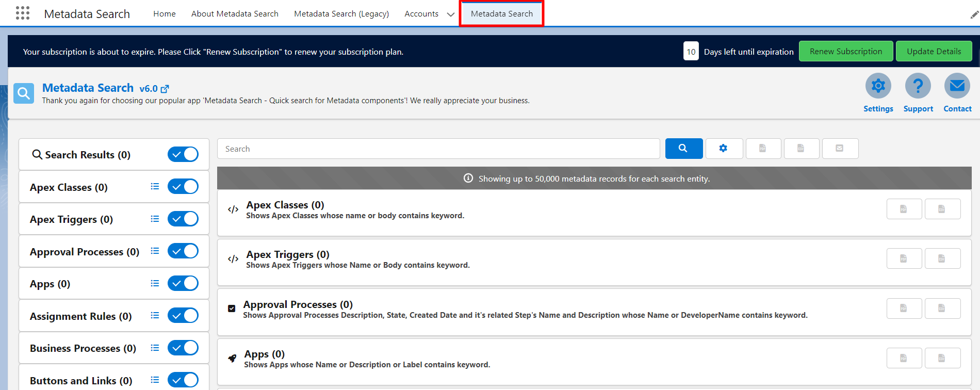Click the Apex Triggers (0) result heading

[x=288, y=254]
